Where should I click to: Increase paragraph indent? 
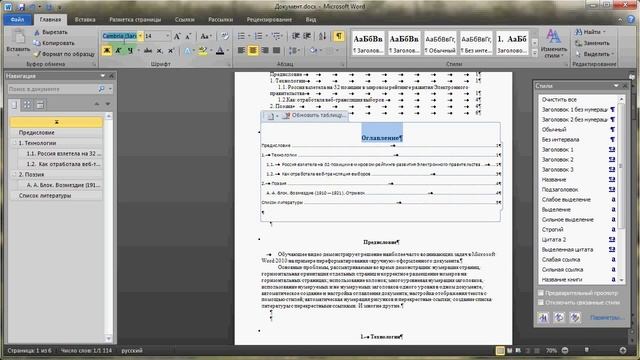pyautogui.click(x=307, y=36)
